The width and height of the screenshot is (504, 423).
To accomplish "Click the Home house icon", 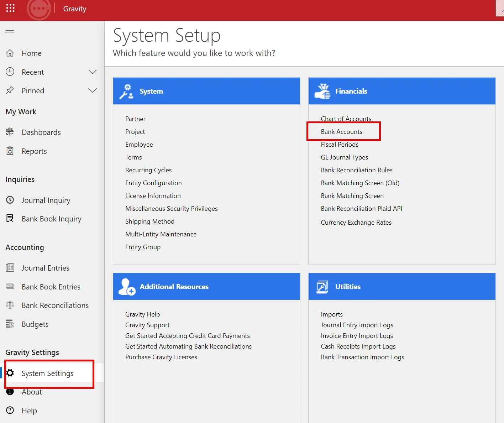I will [x=10, y=53].
